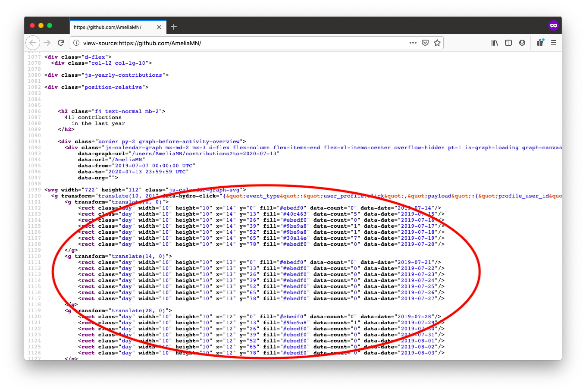Click the js-yearly-contributions class value
The width and height of the screenshot is (586, 392).
pos(123,75)
